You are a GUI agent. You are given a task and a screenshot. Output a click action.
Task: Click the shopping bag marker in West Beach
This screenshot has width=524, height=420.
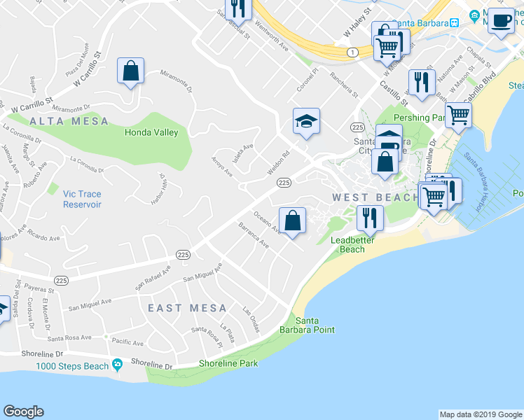[x=385, y=162]
